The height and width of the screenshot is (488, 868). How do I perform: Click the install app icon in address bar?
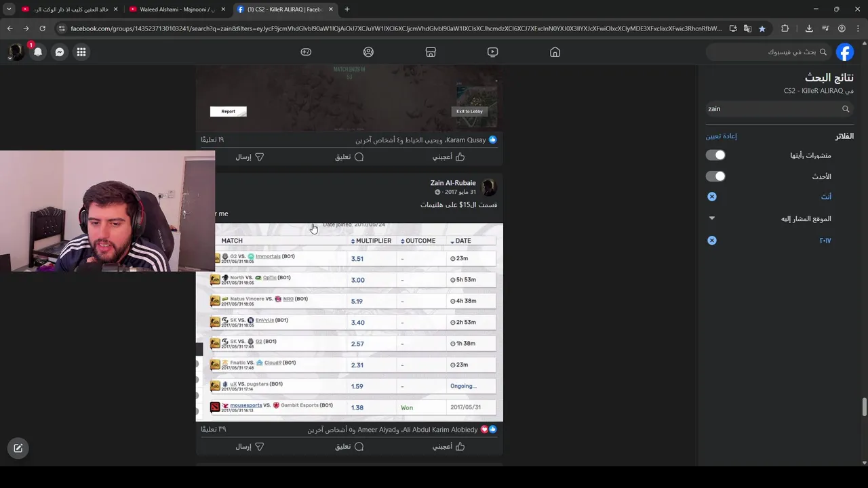click(733, 28)
